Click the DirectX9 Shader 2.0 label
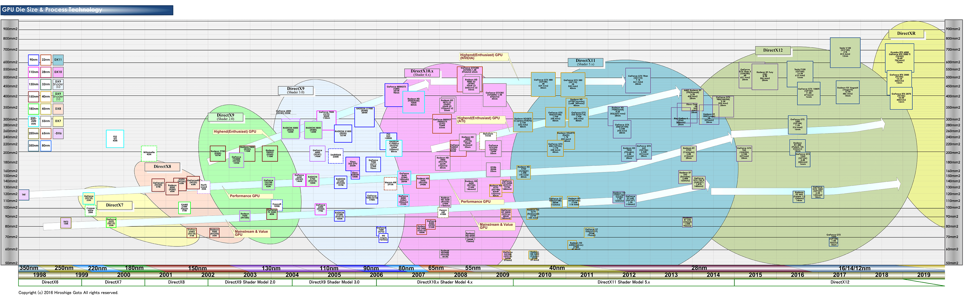The height and width of the screenshot is (300, 980). (x=226, y=117)
